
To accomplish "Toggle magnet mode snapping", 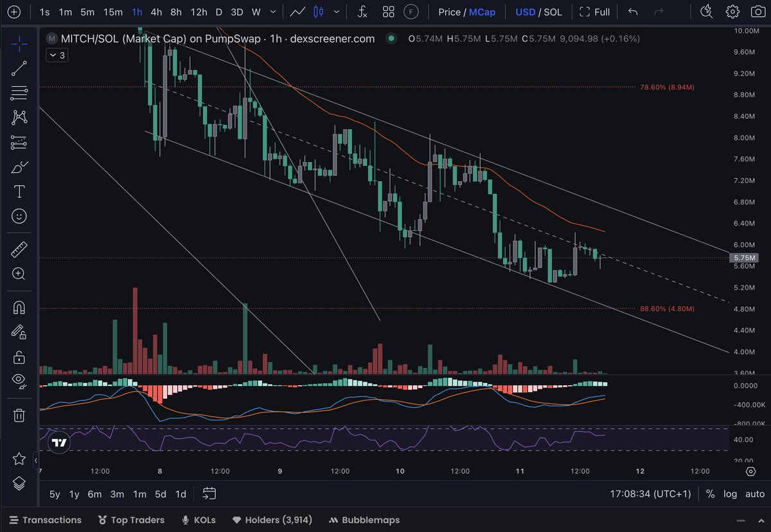I will tap(19, 307).
